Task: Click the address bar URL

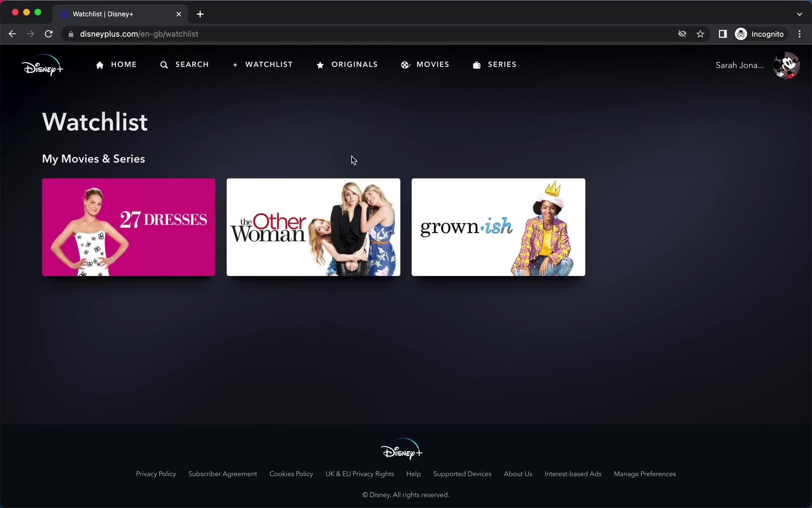Action: [x=139, y=34]
